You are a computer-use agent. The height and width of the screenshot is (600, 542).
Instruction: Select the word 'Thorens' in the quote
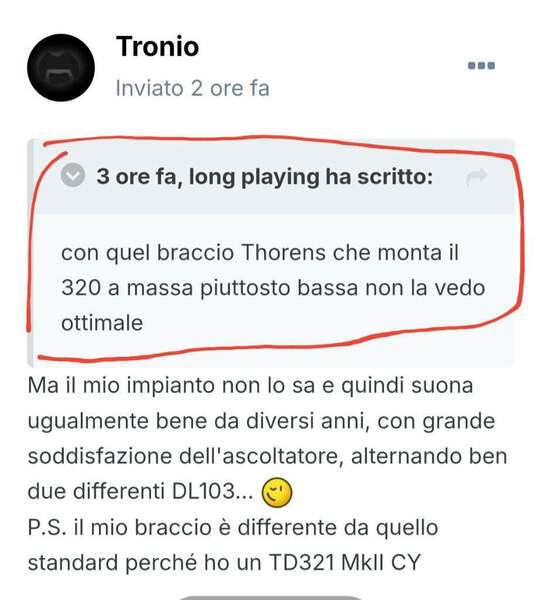[x=284, y=253]
